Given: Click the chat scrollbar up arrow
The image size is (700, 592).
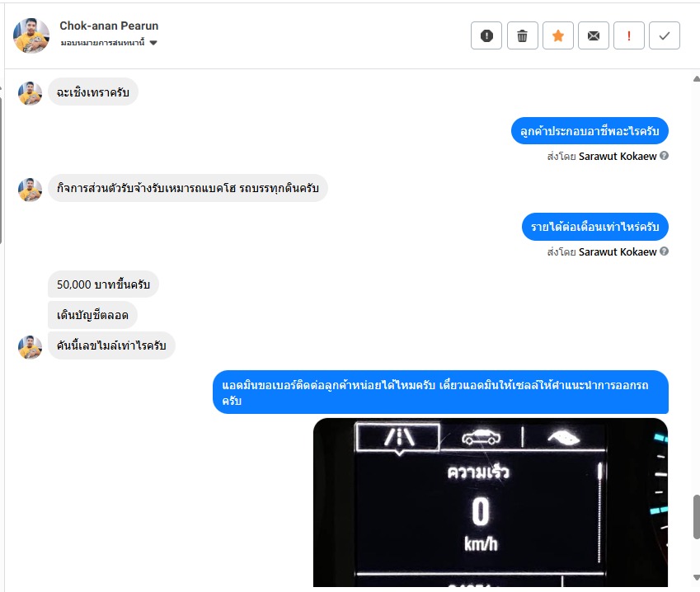Looking at the screenshot, I should tap(697, 78).
